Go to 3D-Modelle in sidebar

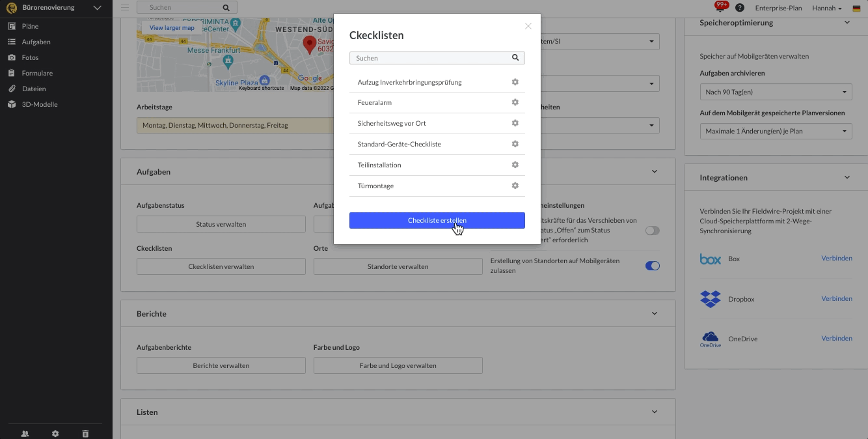[x=40, y=104]
